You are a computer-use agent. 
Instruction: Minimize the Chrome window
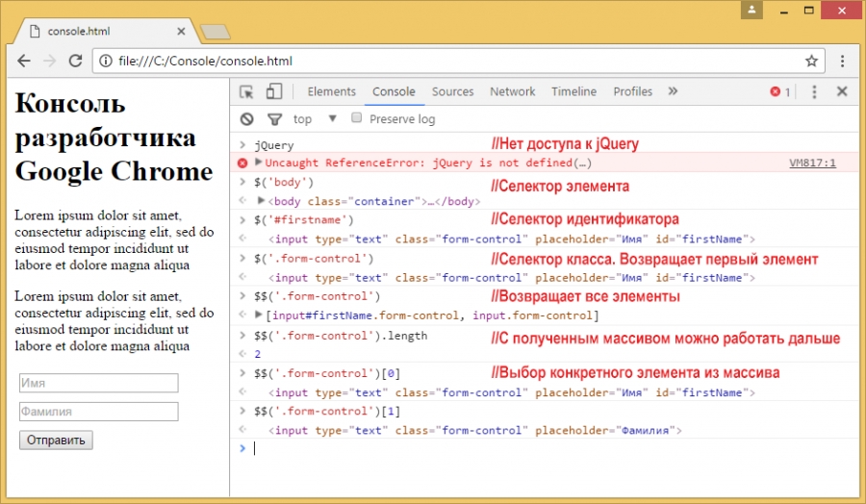tap(783, 11)
